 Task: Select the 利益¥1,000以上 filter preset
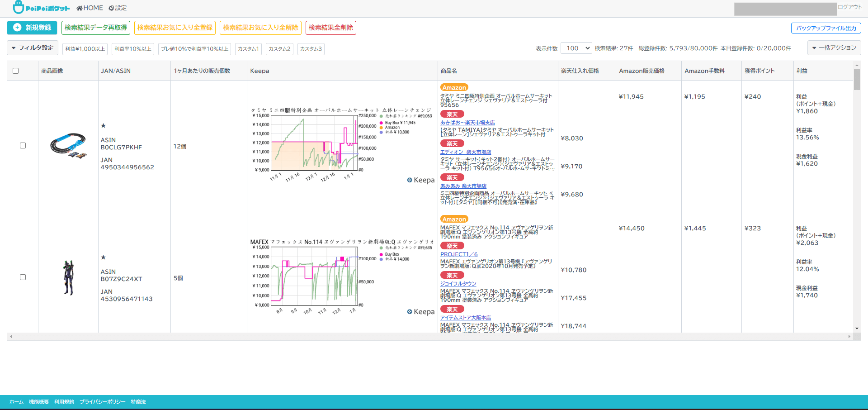85,49
